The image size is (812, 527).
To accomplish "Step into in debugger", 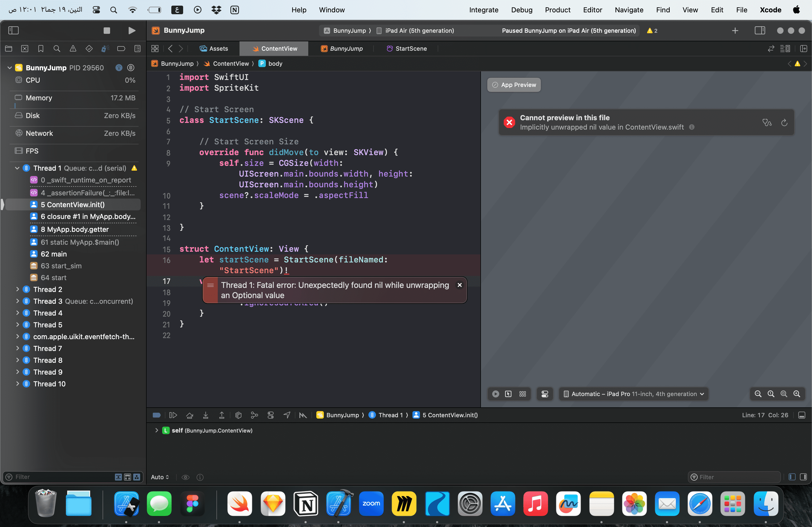I will pyautogui.click(x=206, y=415).
